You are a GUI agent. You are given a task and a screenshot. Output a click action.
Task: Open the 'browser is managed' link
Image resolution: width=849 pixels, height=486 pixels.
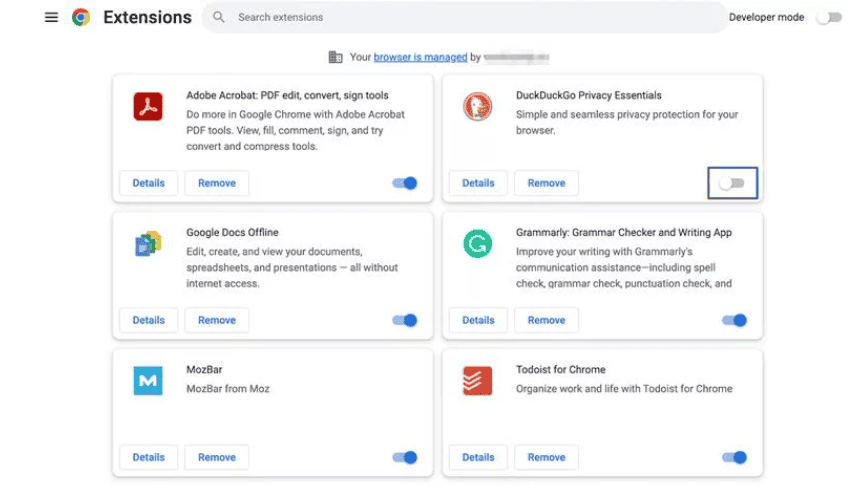coord(420,57)
